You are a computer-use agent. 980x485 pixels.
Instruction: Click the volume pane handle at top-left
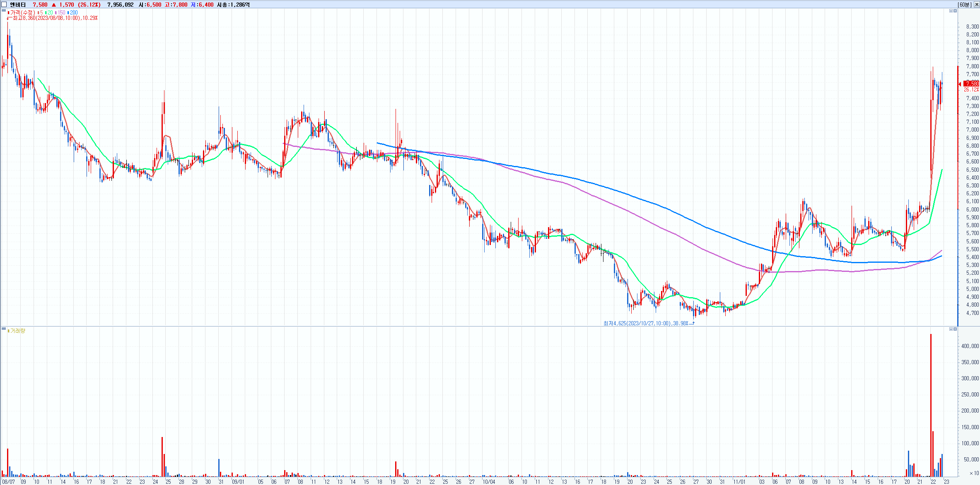(4, 329)
